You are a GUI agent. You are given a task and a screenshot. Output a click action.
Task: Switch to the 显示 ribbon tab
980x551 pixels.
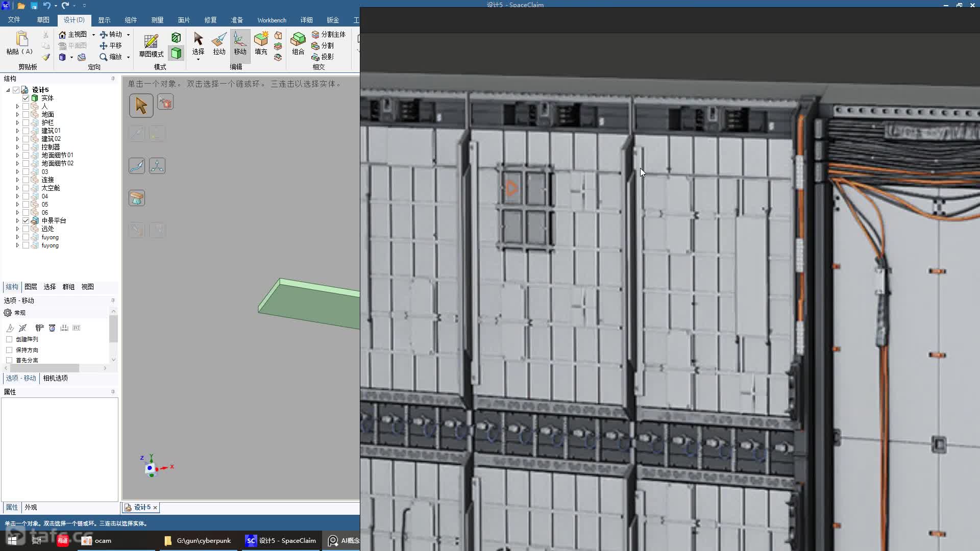point(104,20)
